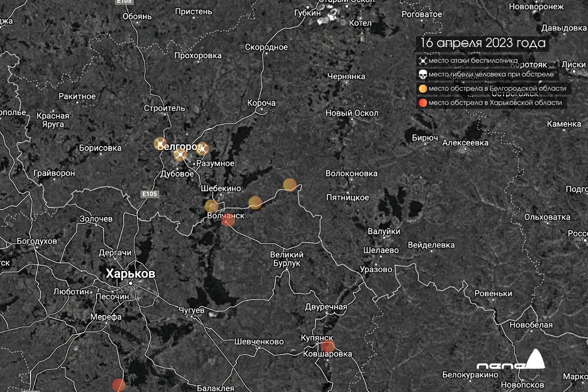Click the Бирюч label

[x=425, y=138]
